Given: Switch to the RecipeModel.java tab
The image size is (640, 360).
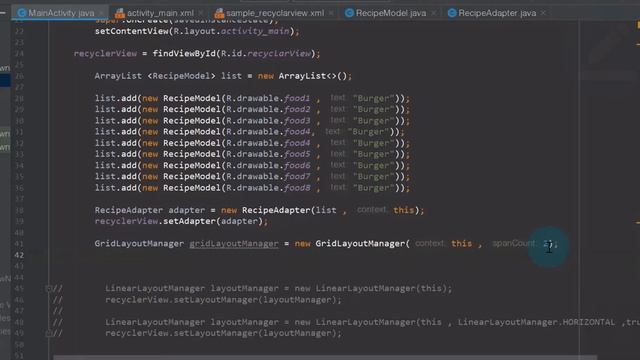Looking at the screenshot, I should [391, 13].
